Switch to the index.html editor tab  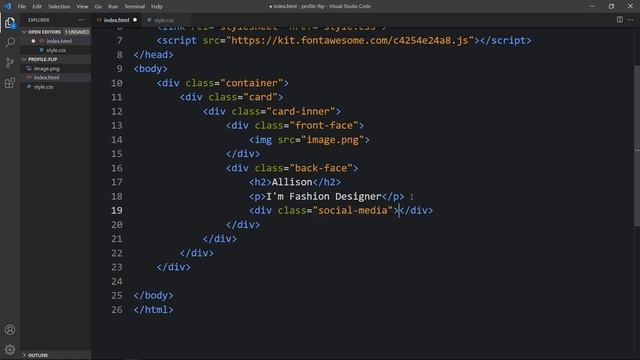[x=116, y=20]
